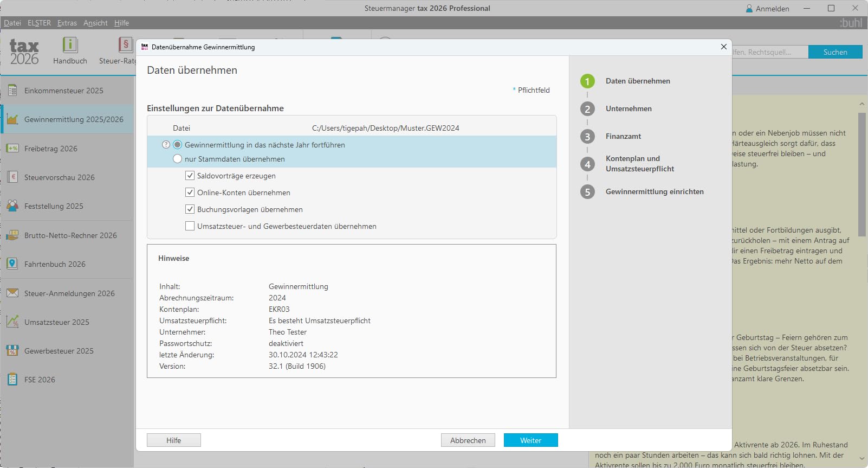Click the scrollbar up arrow at top right
This screenshot has width=868, height=468.
click(x=862, y=104)
